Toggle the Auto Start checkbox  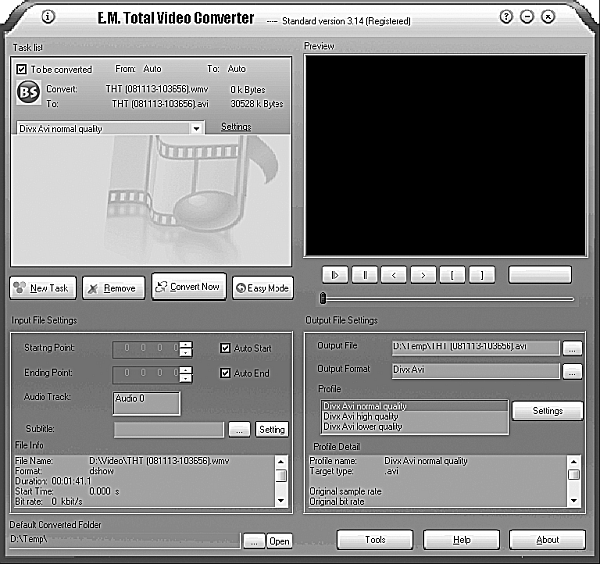pyautogui.click(x=225, y=348)
